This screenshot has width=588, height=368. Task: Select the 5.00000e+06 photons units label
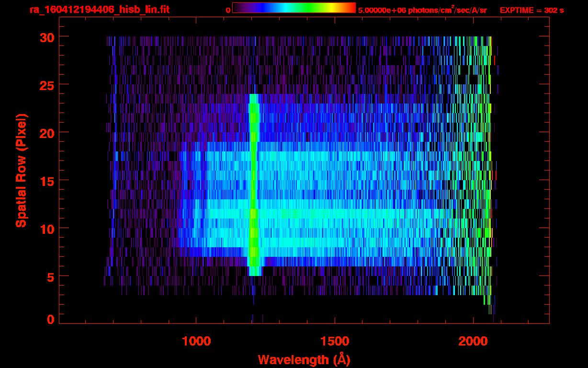coord(422,10)
